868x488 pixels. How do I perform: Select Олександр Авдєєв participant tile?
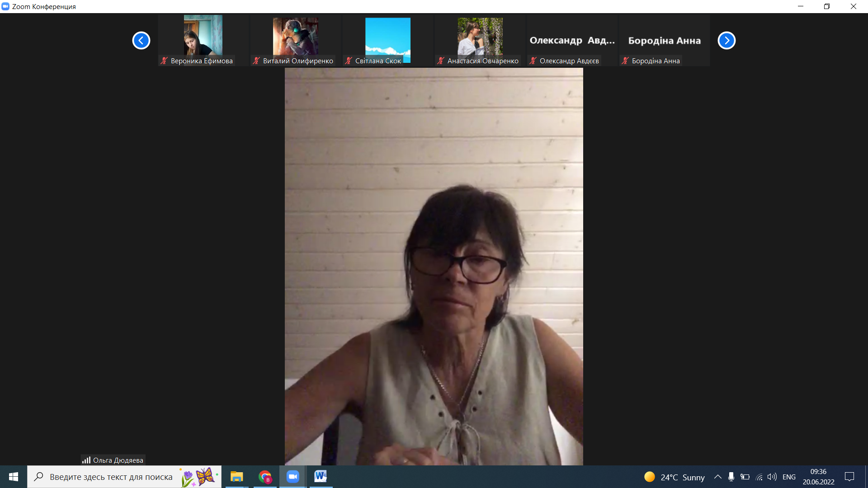(572, 40)
